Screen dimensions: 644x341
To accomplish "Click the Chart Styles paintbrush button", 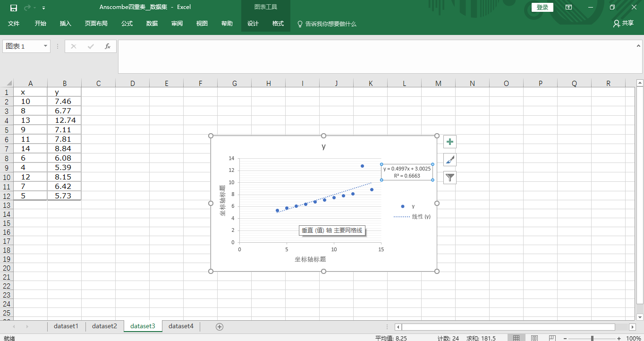I will click(x=450, y=160).
